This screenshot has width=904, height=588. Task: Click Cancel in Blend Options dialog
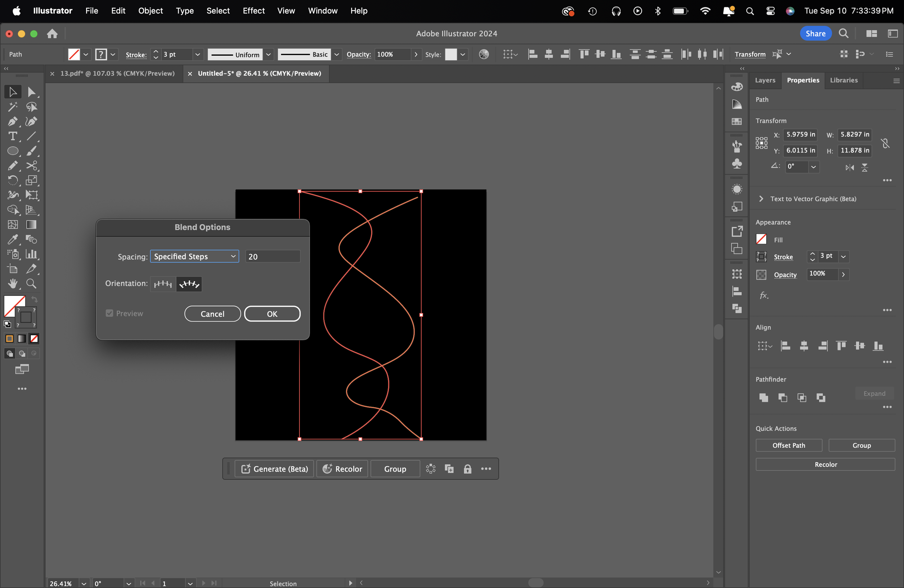tap(212, 314)
